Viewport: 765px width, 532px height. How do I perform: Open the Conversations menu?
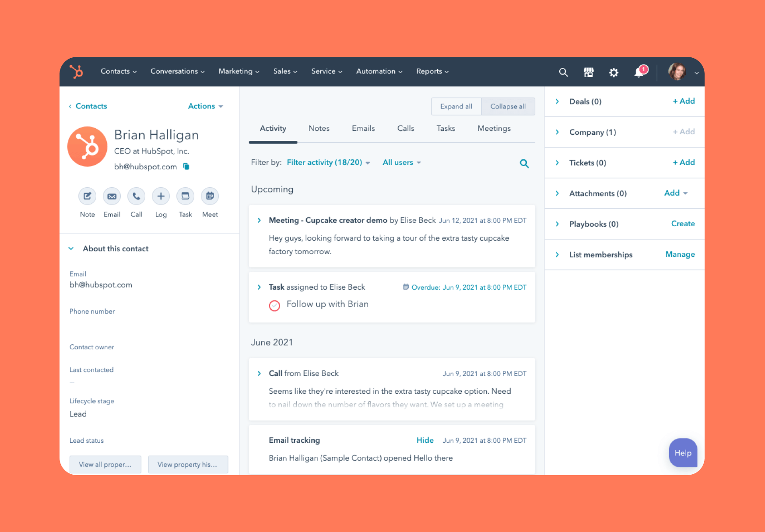click(178, 71)
